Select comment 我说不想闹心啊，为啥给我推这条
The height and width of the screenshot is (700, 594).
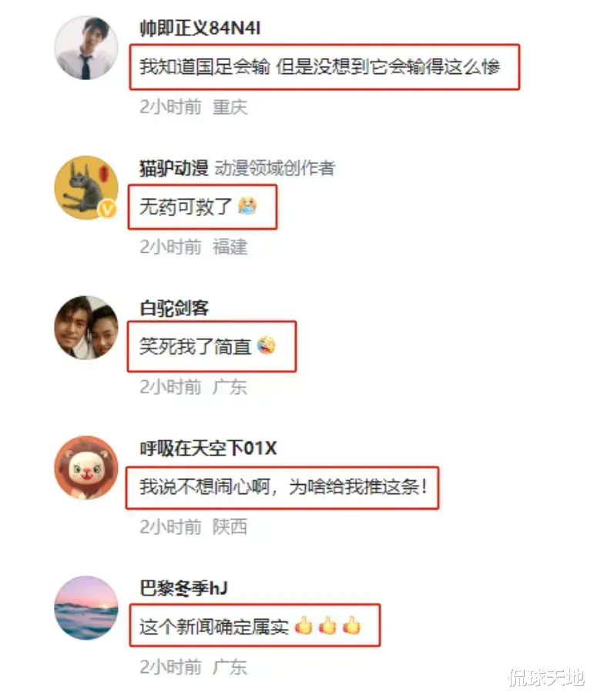(x=284, y=487)
